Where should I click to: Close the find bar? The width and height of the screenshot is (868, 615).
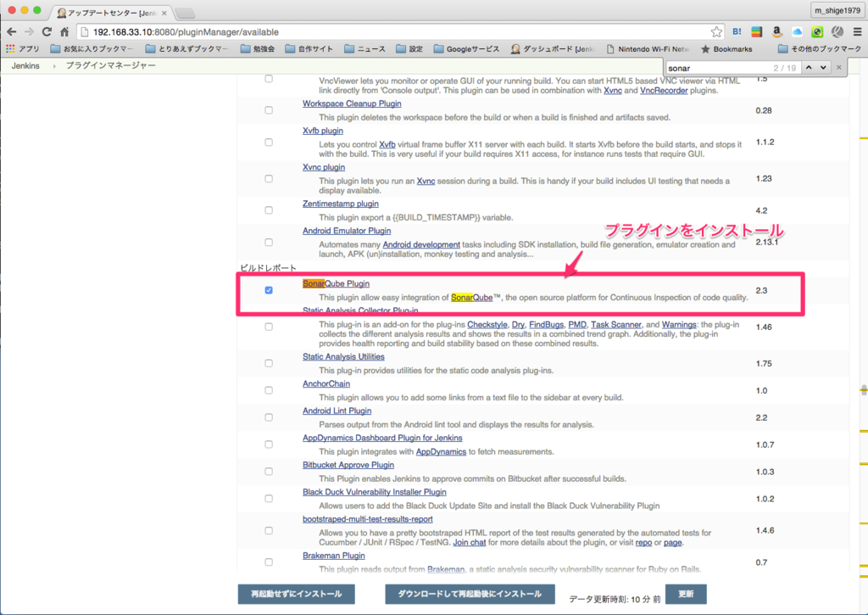point(838,68)
